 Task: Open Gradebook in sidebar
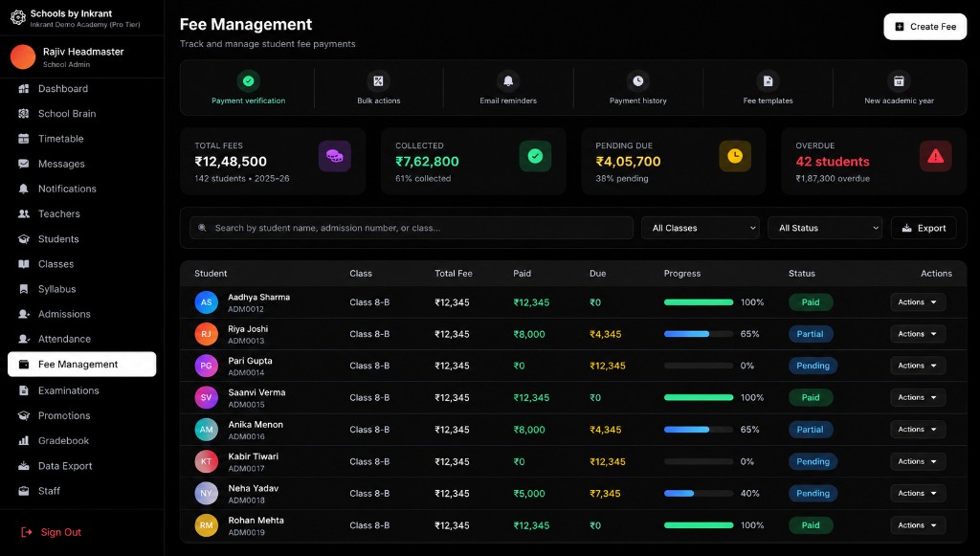pos(82,440)
